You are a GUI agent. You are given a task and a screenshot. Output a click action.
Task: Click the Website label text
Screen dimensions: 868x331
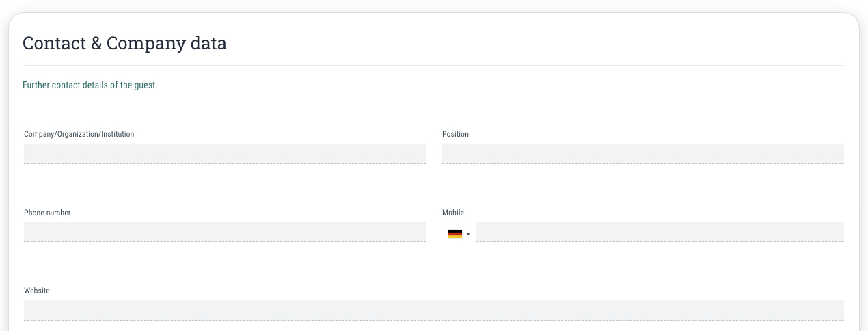37,291
